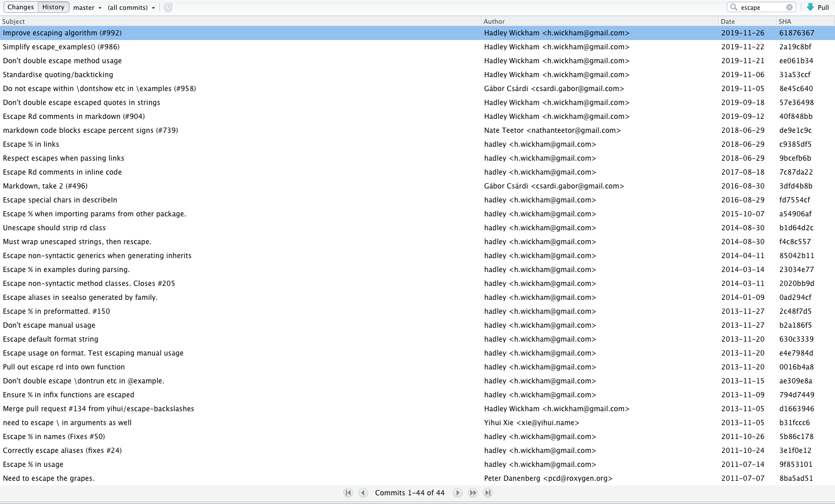Jump to the first page of commits
The width and height of the screenshot is (835, 504).
(x=348, y=492)
